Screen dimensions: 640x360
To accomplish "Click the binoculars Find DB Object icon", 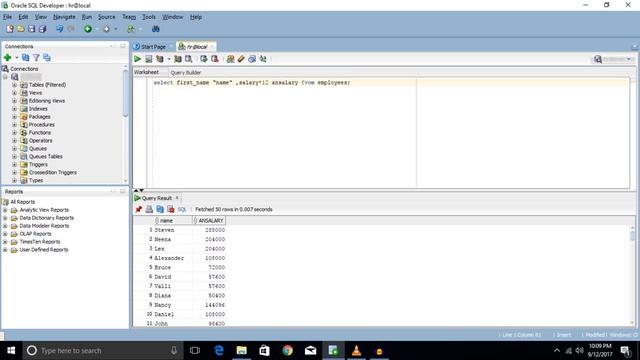I will pos(156,29).
